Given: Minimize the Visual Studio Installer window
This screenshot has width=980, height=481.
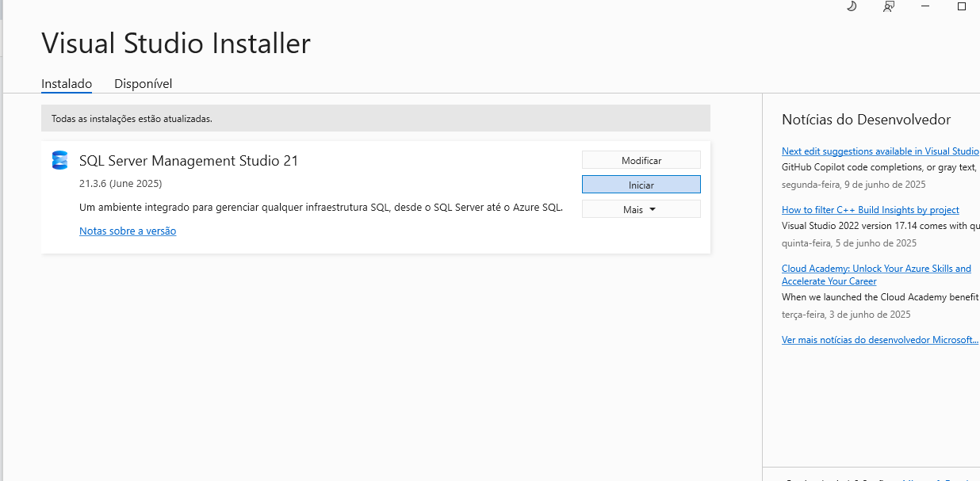Looking at the screenshot, I should [x=925, y=6].
